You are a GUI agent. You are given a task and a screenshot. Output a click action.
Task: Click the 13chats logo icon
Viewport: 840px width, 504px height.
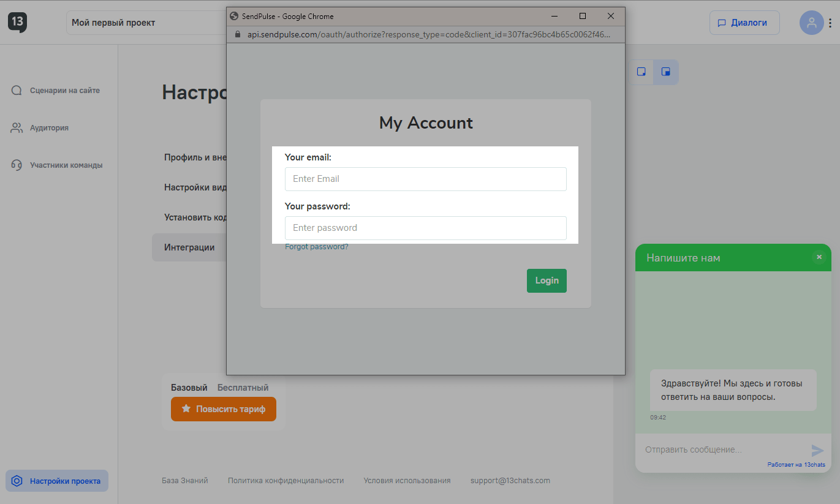coord(17,22)
